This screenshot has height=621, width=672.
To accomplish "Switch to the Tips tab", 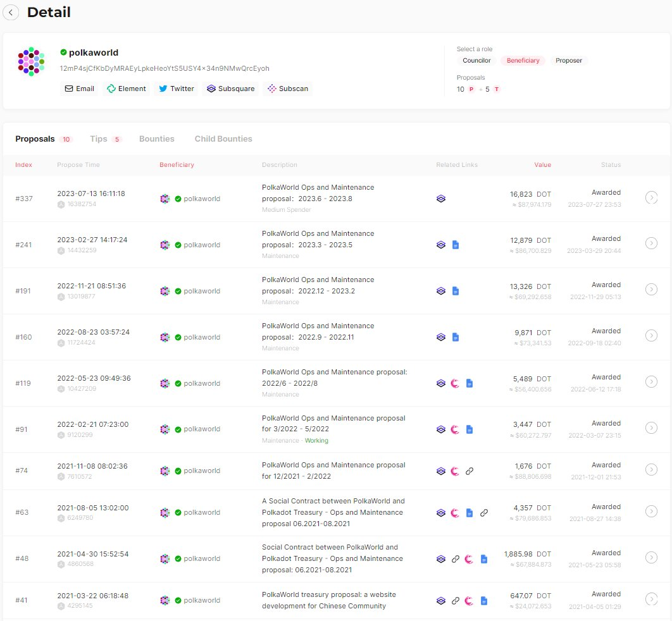I will point(99,139).
